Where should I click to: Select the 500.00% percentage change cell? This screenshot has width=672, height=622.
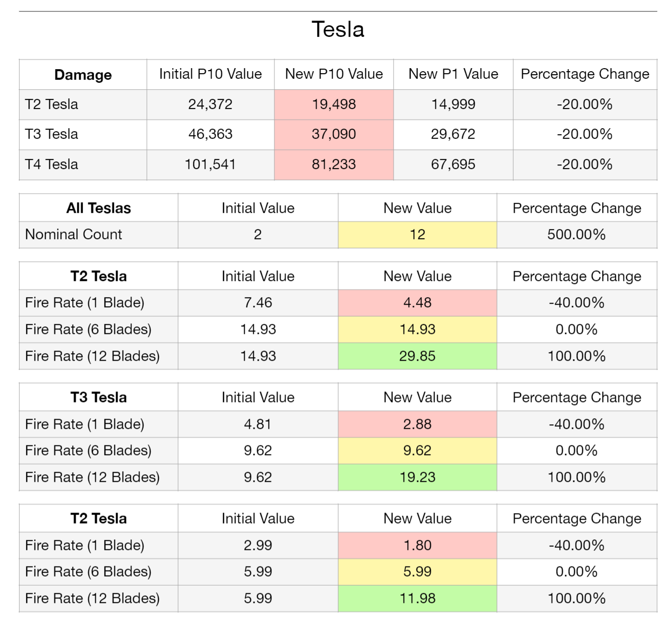(577, 235)
